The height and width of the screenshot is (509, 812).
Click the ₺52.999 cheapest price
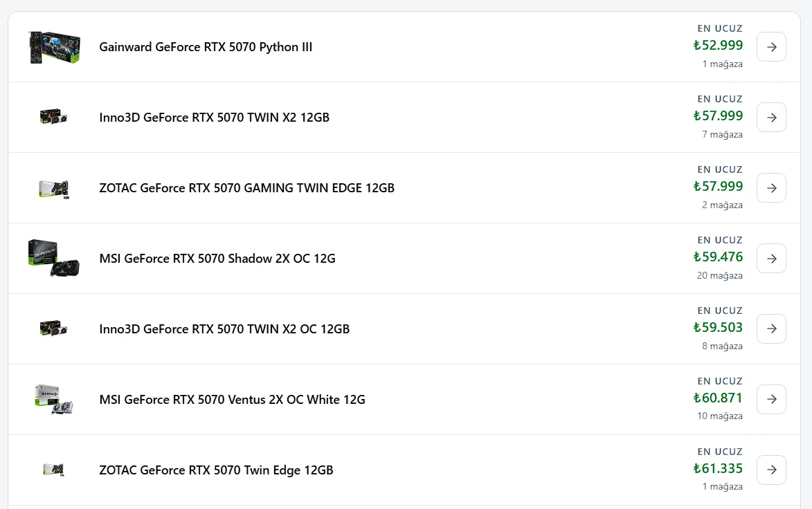point(718,46)
